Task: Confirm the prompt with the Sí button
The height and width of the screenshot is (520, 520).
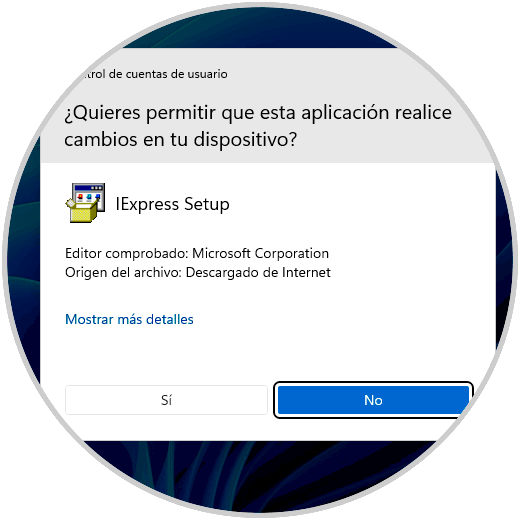Action: pos(166,400)
